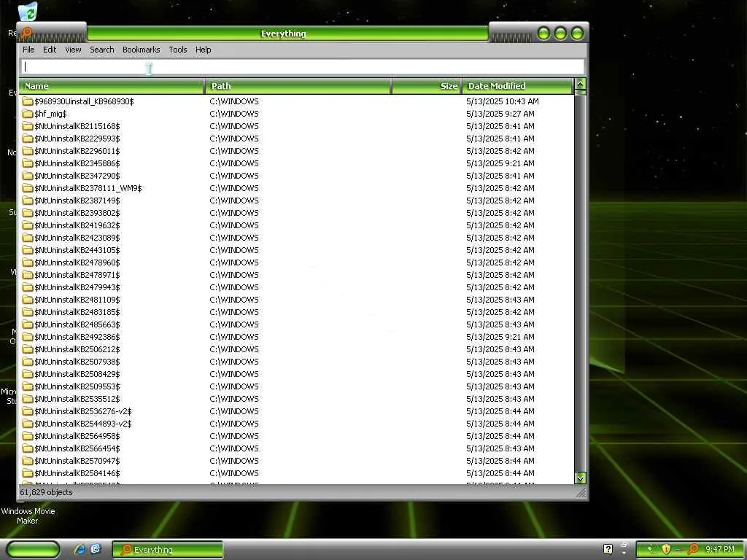Click folder icon of $NtUninstallKB2296011$
The width and height of the screenshot is (747, 560).
[28, 151]
